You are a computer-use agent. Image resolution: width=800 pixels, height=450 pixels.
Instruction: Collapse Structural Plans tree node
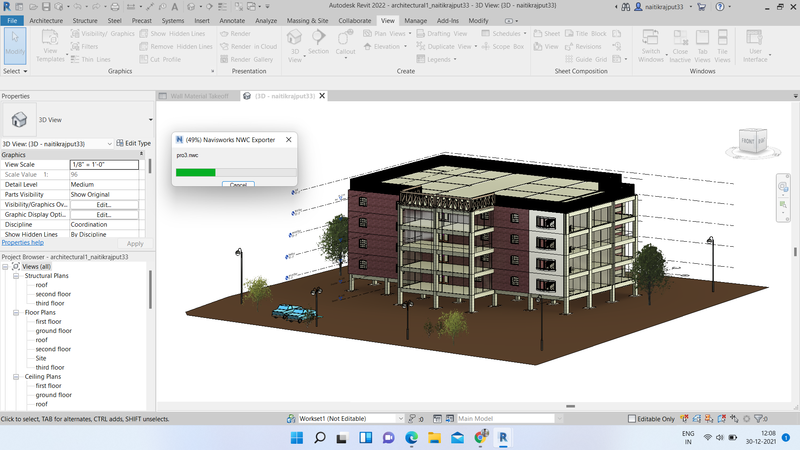click(x=16, y=276)
